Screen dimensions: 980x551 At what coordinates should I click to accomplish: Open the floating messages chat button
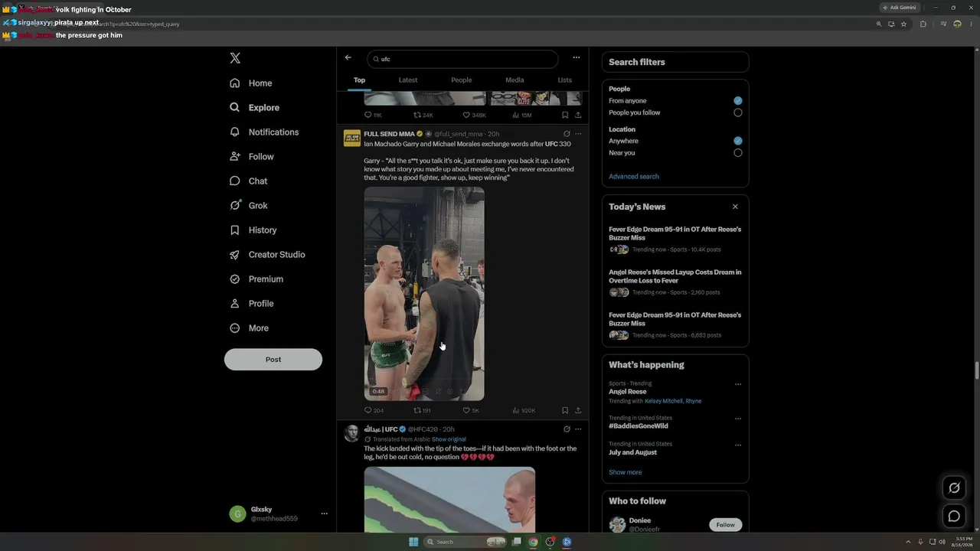(x=954, y=516)
